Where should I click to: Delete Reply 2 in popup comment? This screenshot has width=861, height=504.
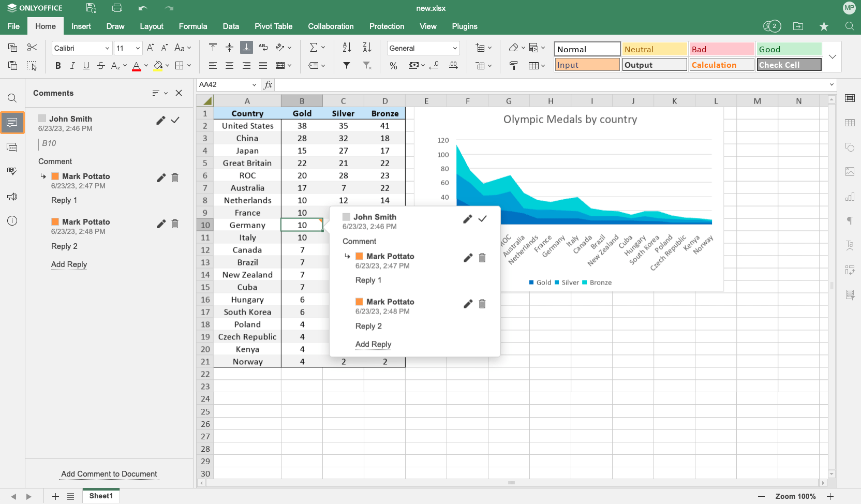(x=482, y=304)
